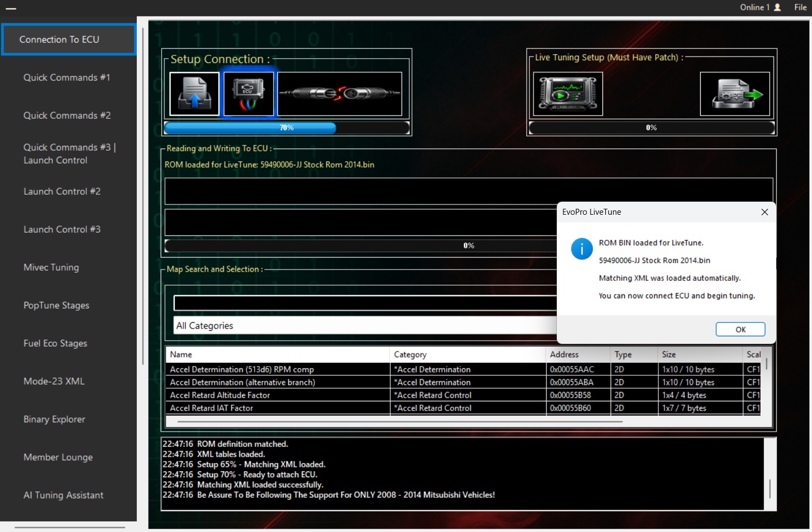The width and height of the screenshot is (812, 532).
Task: Open Quick Commands #1 page
Action: (x=67, y=78)
